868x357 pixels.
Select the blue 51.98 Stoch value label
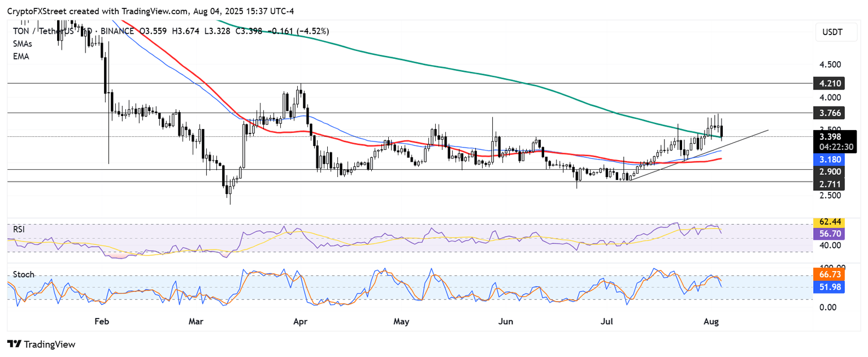point(831,287)
